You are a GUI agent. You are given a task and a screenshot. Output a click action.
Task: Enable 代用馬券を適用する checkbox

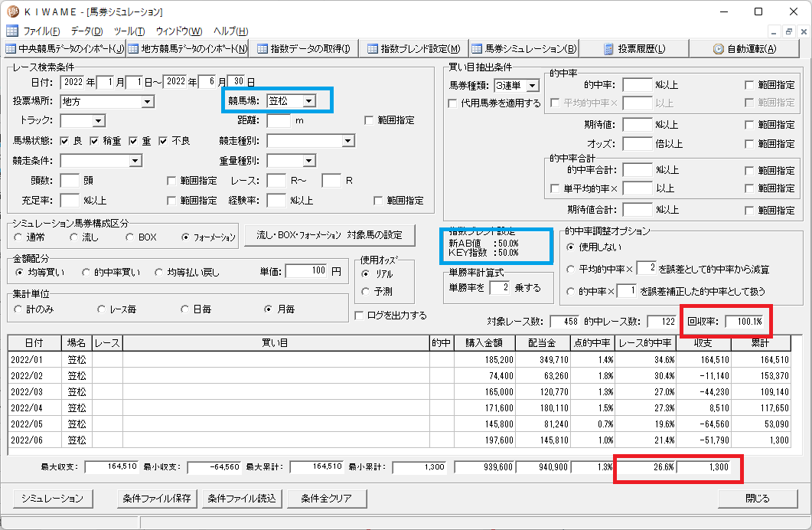click(x=452, y=103)
